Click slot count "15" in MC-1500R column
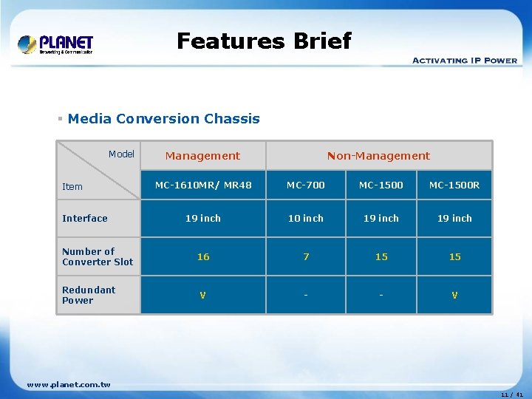Image resolution: width=532 pixels, height=399 pixels. tap(454, 256)
